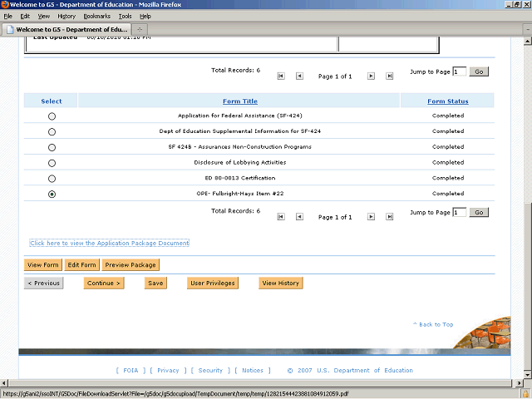Click the lock icon in status bar
532x399 pixels.
525,394
